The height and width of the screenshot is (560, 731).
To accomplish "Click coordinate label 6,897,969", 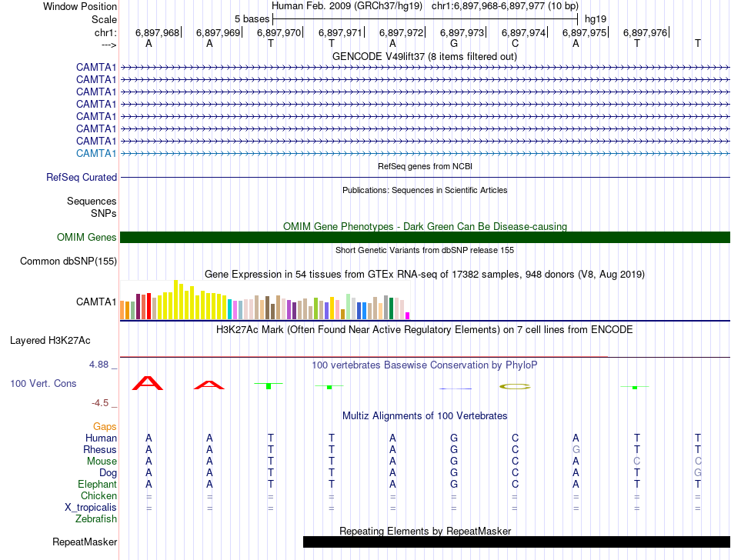I will point(219,32).
